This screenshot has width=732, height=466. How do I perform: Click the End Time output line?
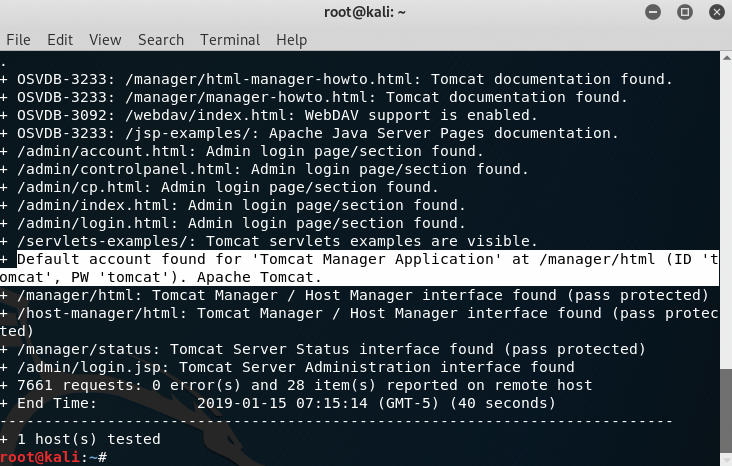[278, 403]
